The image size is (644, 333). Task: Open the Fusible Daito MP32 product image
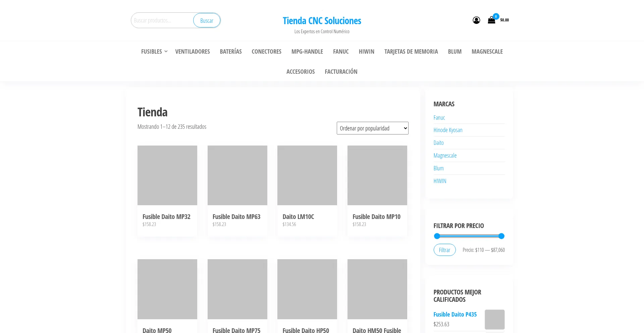coord(167,175)
